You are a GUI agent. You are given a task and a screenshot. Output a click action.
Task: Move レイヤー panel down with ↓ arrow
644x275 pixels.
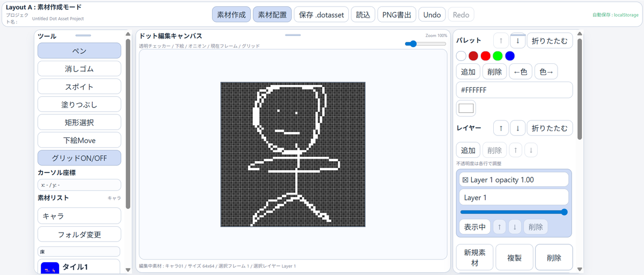click(x=518, y=128)
